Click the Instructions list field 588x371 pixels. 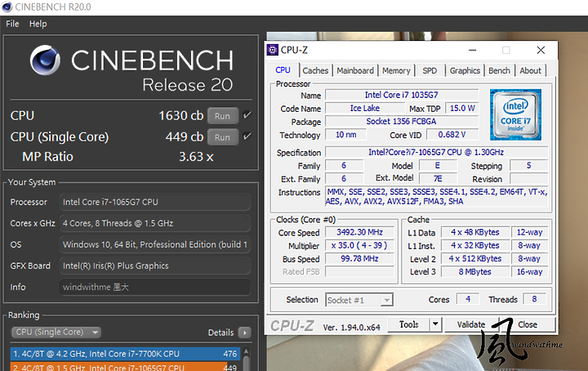tap(436, 197)
